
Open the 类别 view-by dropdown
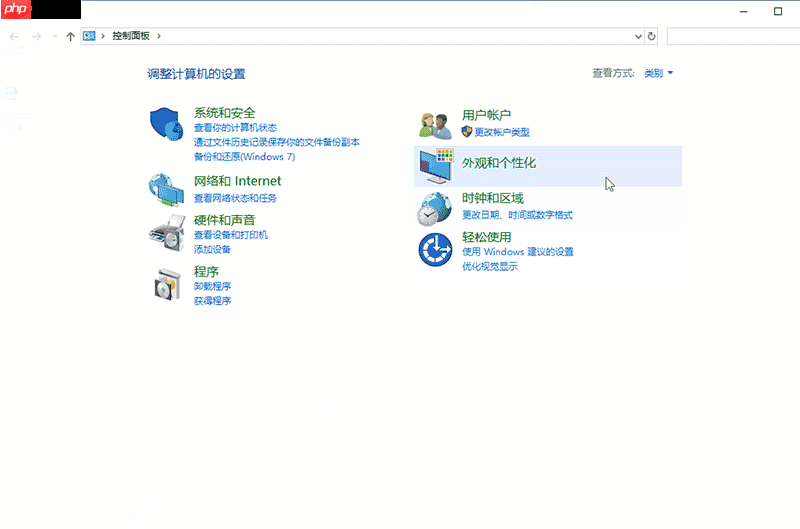[659, 73]
